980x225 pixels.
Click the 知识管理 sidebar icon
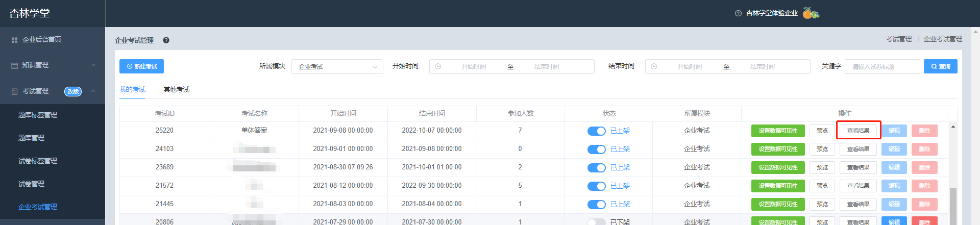pos(14,65)
